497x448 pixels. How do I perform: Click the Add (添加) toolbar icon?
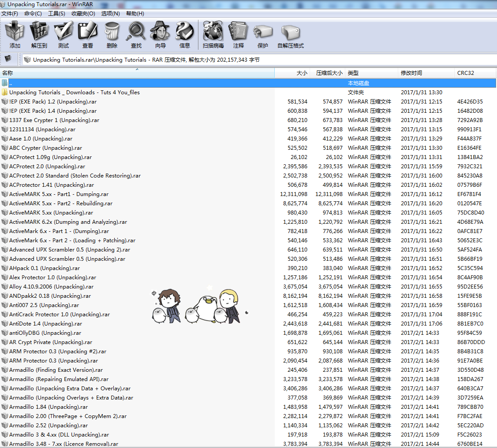click(x=15, y=31)
